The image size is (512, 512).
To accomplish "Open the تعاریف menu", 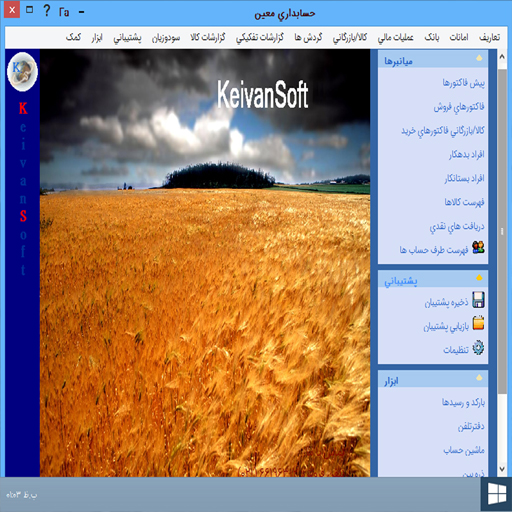I will [x=489, y=37].
